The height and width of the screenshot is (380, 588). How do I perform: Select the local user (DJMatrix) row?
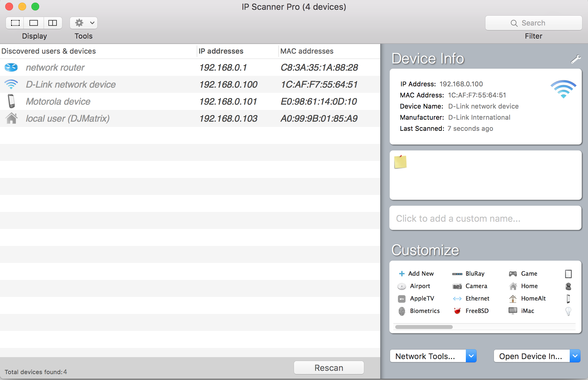190,118
